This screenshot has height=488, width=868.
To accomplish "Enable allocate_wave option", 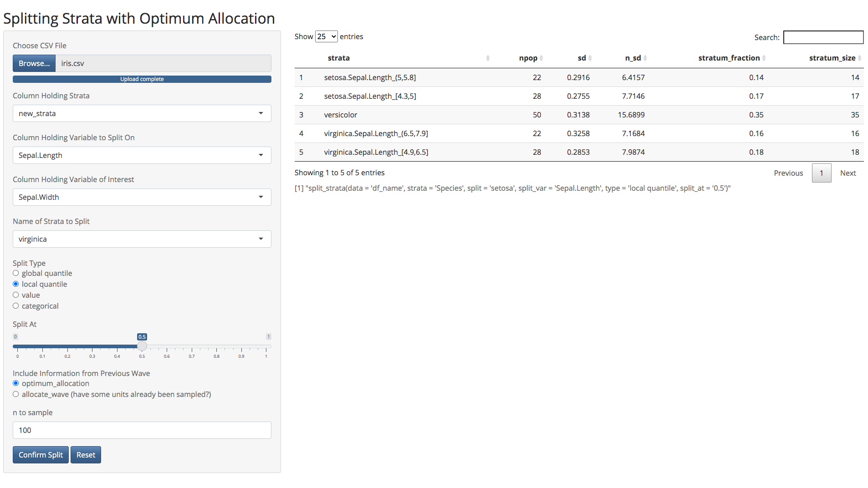I will (x=16, y=394).
